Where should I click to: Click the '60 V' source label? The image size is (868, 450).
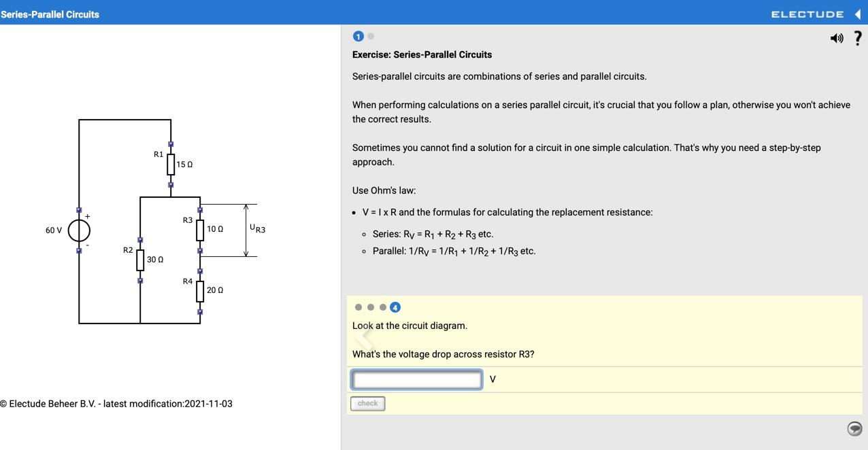(x=54, y=230)
